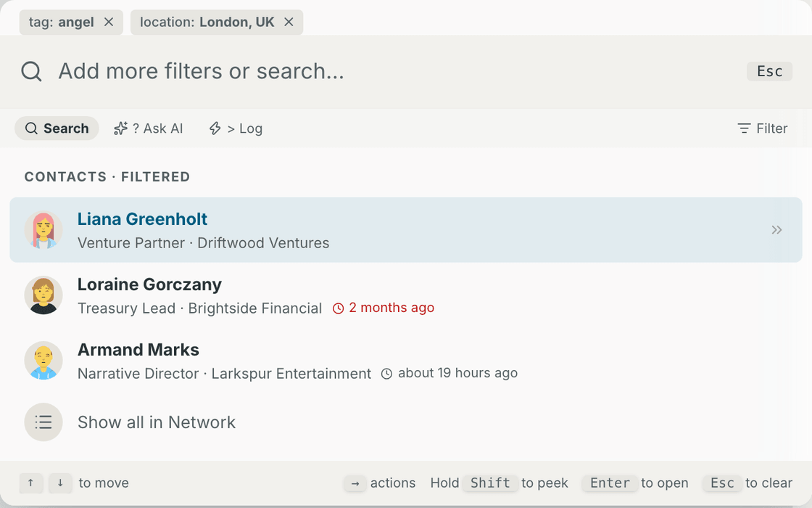Image resolution: width=812 pixels, height=508 pixels.
Task: Click clock icon beside about 19 hours ago
Action: (387, 374)
